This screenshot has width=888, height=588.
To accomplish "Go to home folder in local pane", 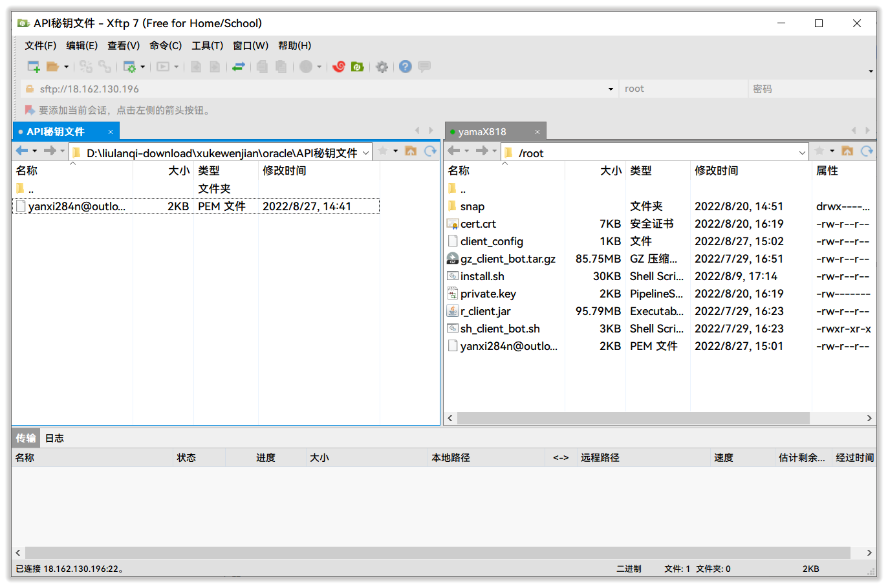I will (x=411, y=151).
